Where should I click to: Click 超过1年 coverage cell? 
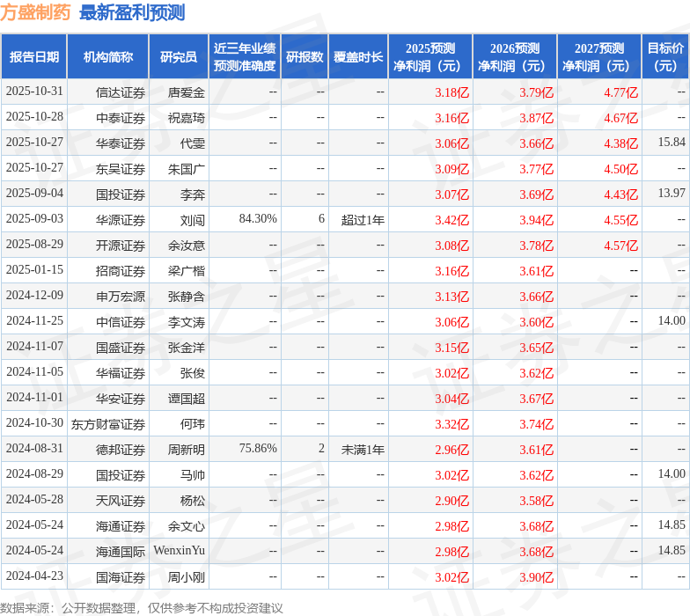[363, 220]
